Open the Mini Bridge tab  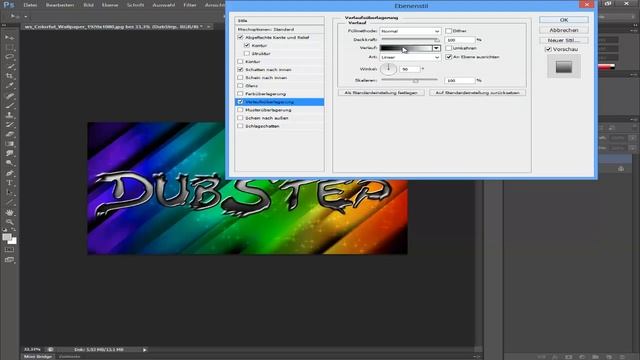pyautogui.click(x=38, y=357)
